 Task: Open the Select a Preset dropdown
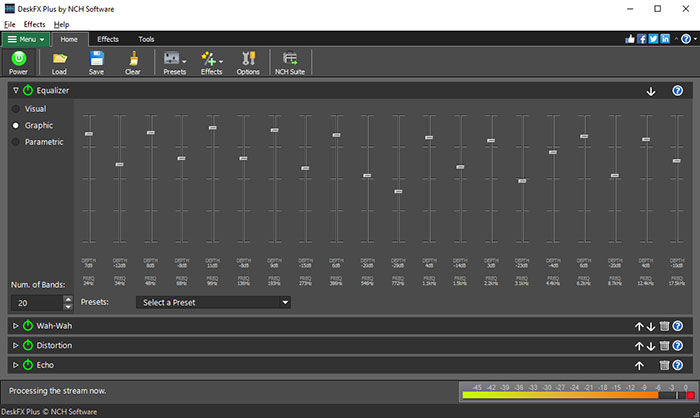(214, 302)
